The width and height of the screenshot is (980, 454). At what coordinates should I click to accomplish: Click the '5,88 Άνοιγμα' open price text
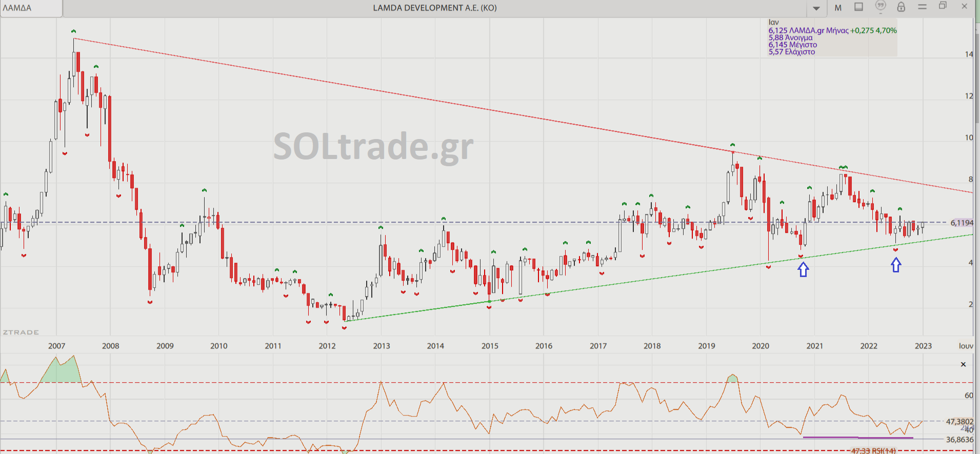(x=790, y=37)
